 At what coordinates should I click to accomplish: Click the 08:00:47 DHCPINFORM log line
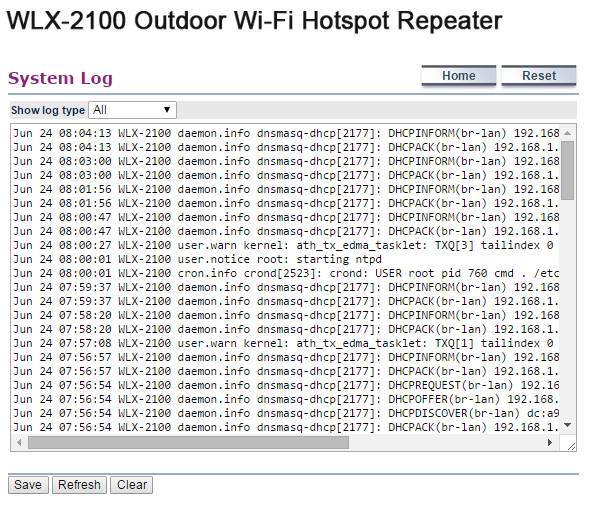click(286, 217)
